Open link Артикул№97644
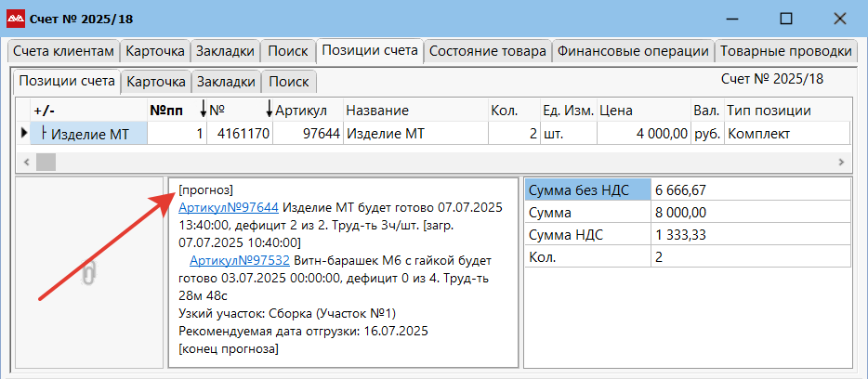 click(228, 209)
